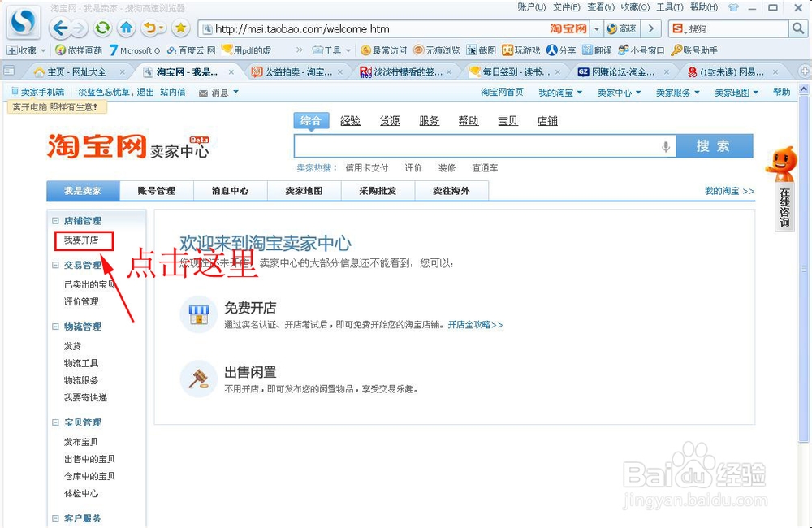Click 评价管理 sidebar link
The height and width of the screenshot is (528, 812).
(x=81, y=301)
